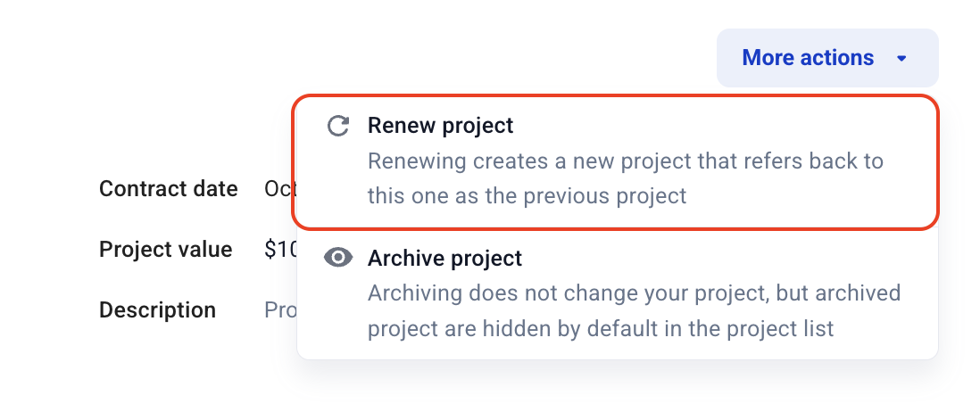
Task: Select the Renew project menu entry
Action: [x=616, y=161]
